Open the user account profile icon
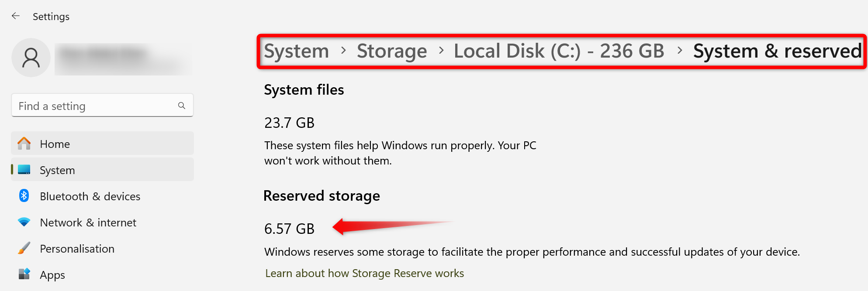Screen dimensions: 868x291 click(31, 57)
